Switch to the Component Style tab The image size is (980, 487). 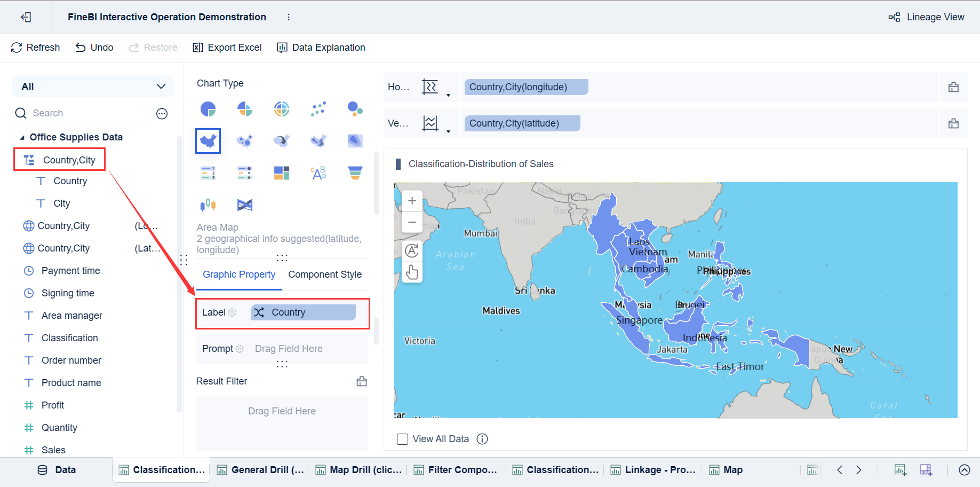pos(325,274)
